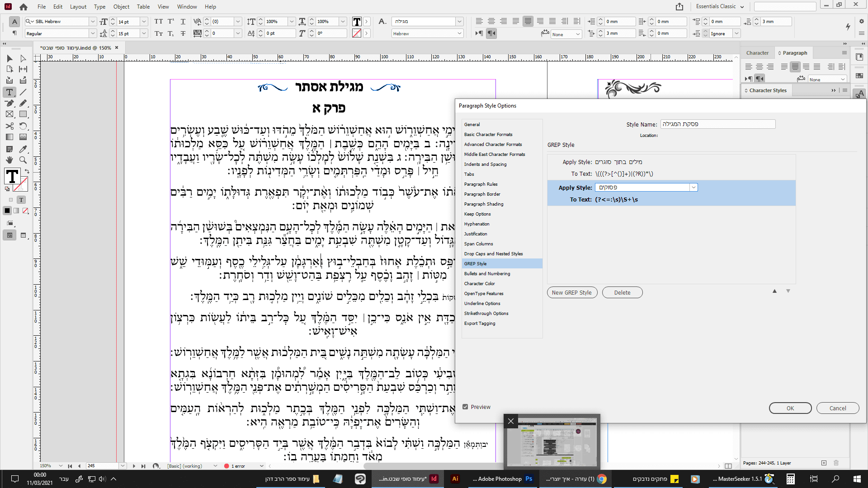The image size is (868, 488).
Task: Select the Eyedropper tool
Action: 23,149
